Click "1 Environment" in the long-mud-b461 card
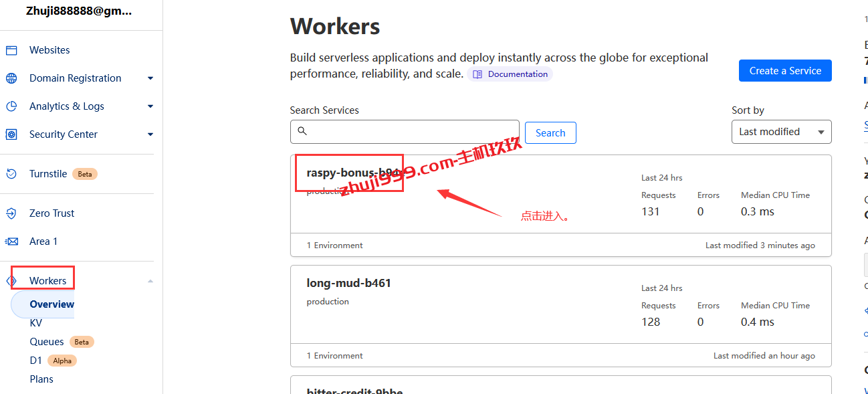The width and height of the screenshot is (868, 394). coord(334,356)
